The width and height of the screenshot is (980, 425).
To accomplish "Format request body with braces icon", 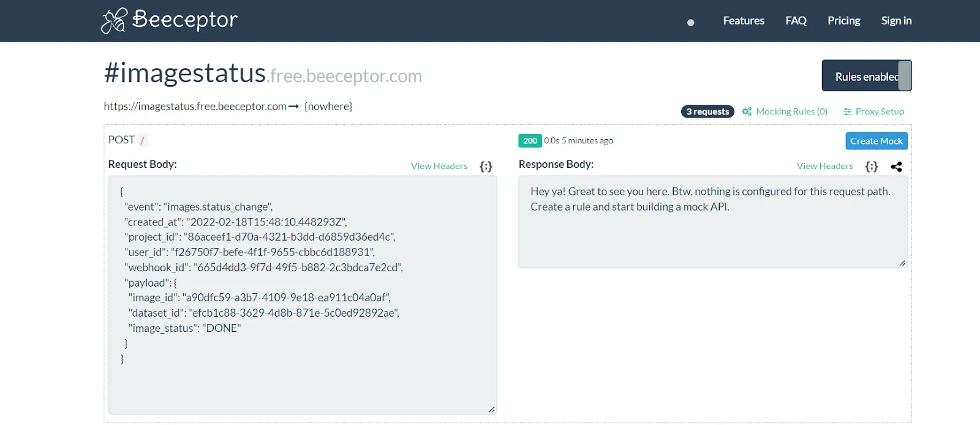I will [x=486, y=167].
